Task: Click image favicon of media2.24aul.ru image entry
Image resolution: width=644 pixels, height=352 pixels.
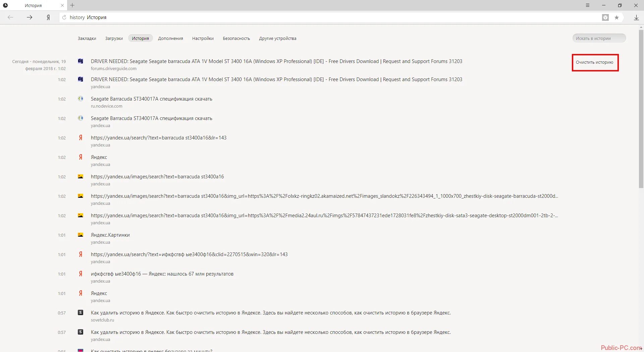Action: 80,215
